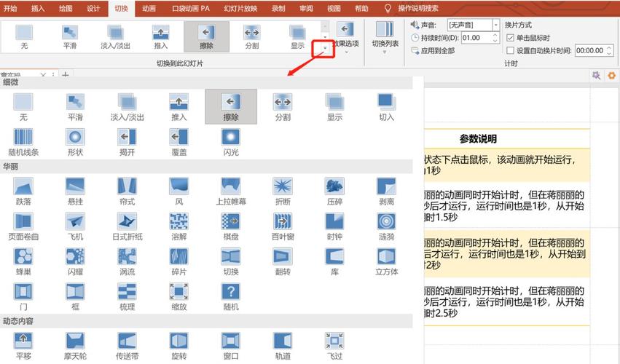Go to the 设计 ribbon tab
This screenshot has width=620, height=364.
[x=93, y=8]
